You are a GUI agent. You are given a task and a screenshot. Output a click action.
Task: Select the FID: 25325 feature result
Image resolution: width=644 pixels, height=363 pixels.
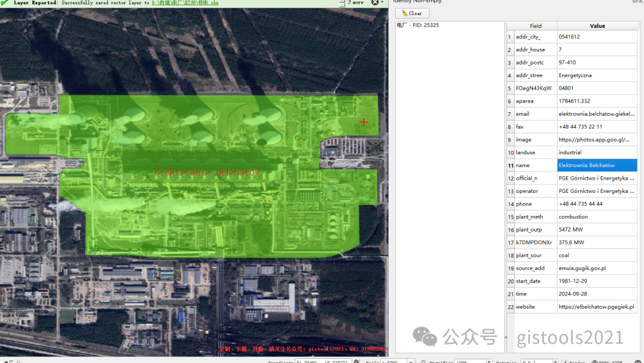tap(417, 25)
